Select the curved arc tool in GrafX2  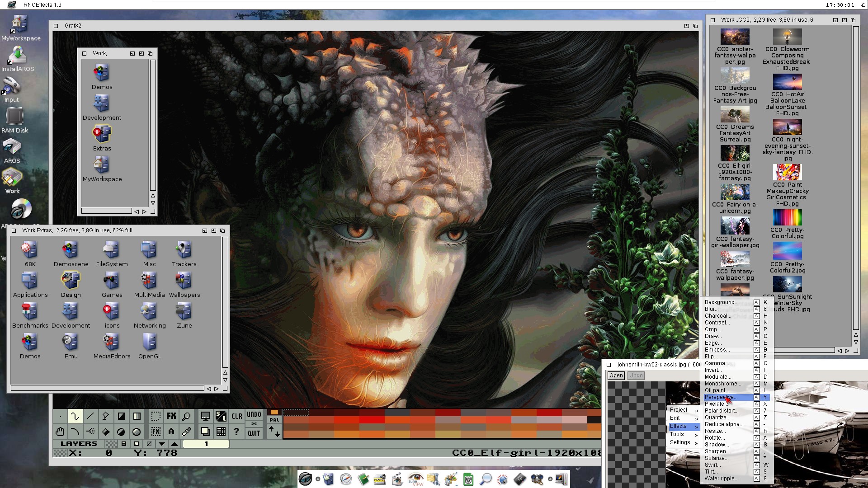pos(75,432)
